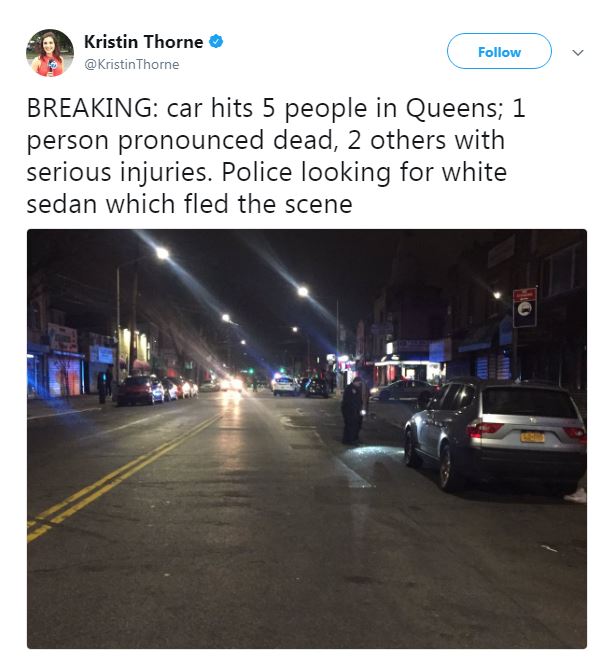Click the oncoming headlights down the street

[x=231, y=384]
